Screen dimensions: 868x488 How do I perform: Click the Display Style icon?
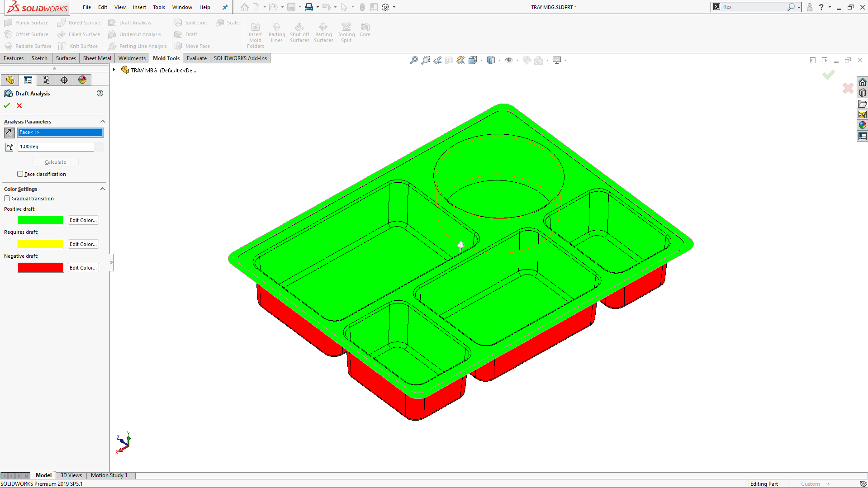(x=491, y=60)
